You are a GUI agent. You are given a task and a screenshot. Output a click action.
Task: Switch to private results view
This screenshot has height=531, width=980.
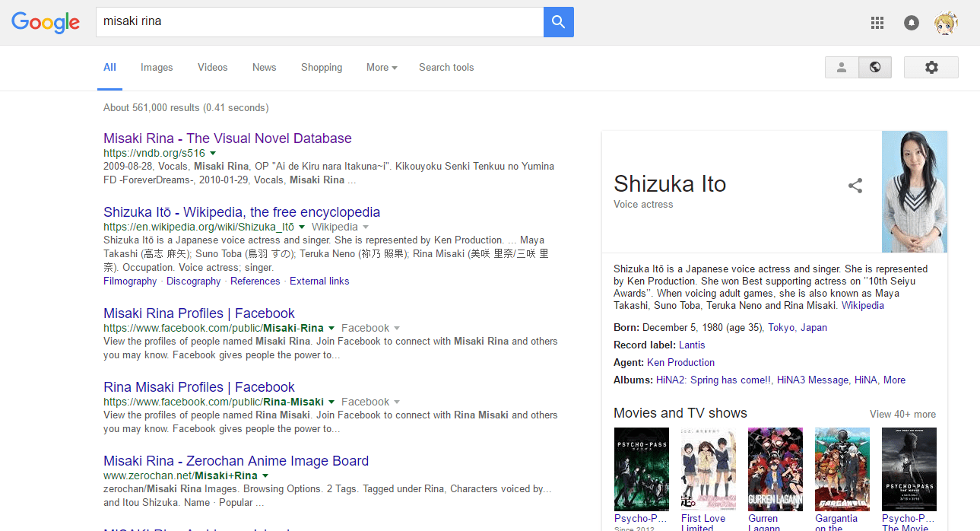[x=842, y=67]
